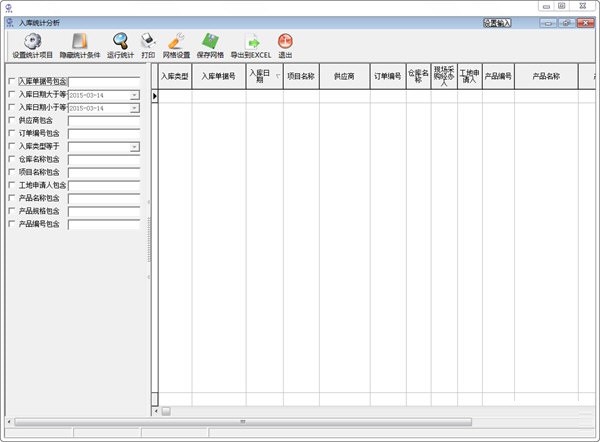
Task: Tick the 仓库名称包含 checkbox
Action: coord(11,159)
